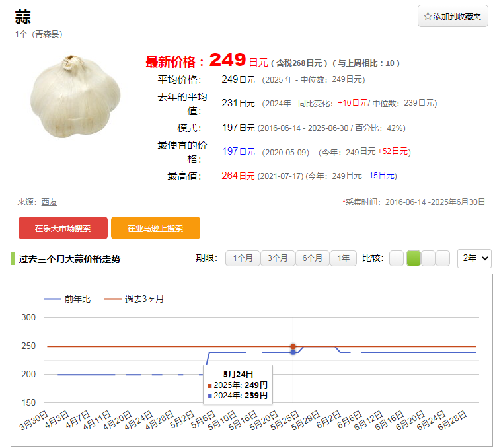Toggle the fourth comparison box
The image size is (493, 448).
[443, 258]
